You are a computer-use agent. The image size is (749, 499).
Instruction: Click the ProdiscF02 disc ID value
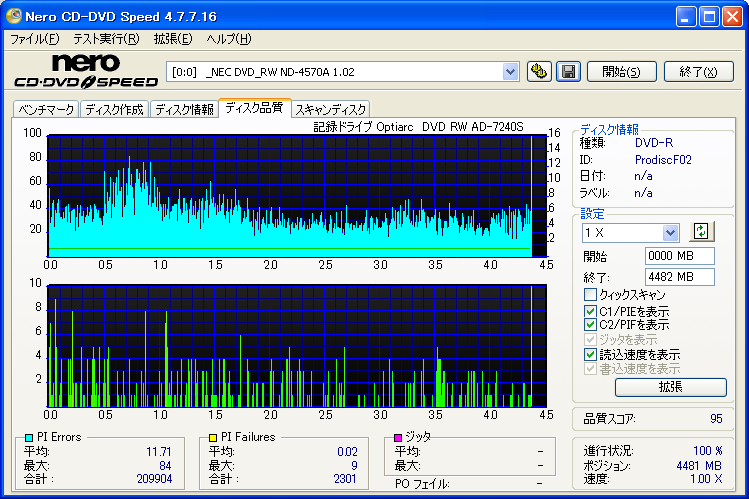tap(663, 159)
